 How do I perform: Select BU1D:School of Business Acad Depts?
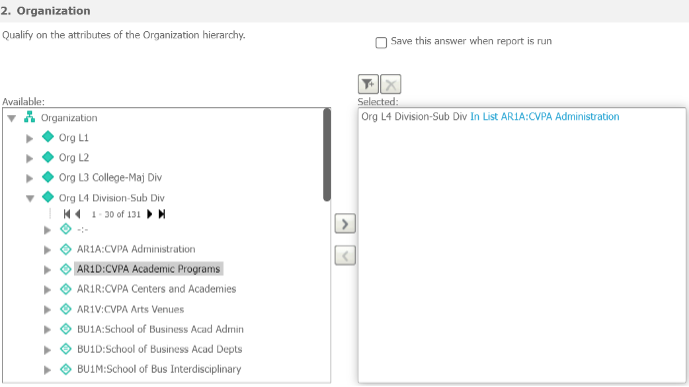click(160, 349)
